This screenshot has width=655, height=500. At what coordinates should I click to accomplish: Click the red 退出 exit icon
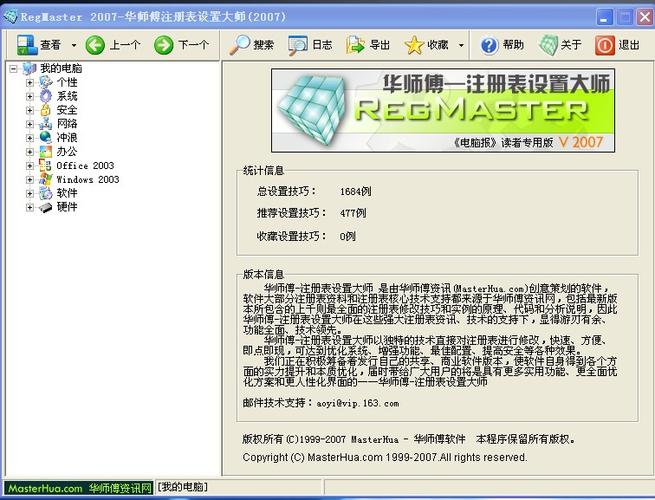(x=604, y=45)
